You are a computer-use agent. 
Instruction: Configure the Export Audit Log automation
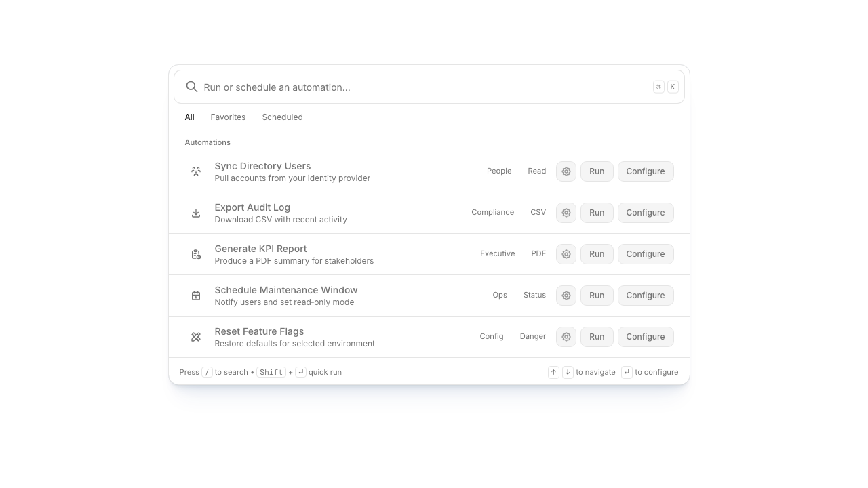click(x=645, y=212)
